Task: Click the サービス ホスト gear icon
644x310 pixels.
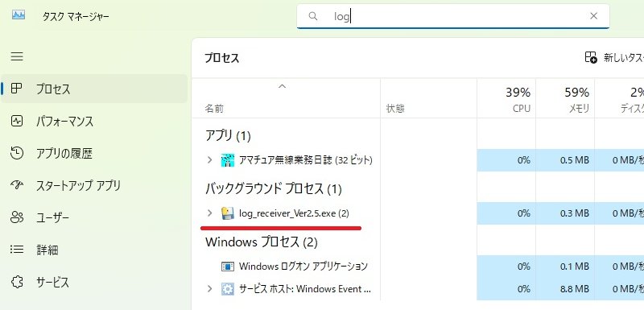Action: [x=228, y=289]
